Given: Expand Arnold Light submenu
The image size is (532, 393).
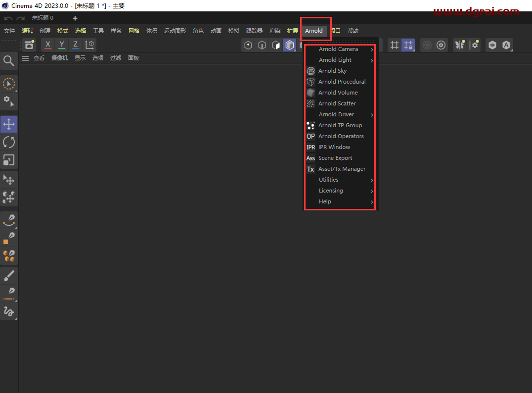Looking at the screenshot, I should pos(340,60).
